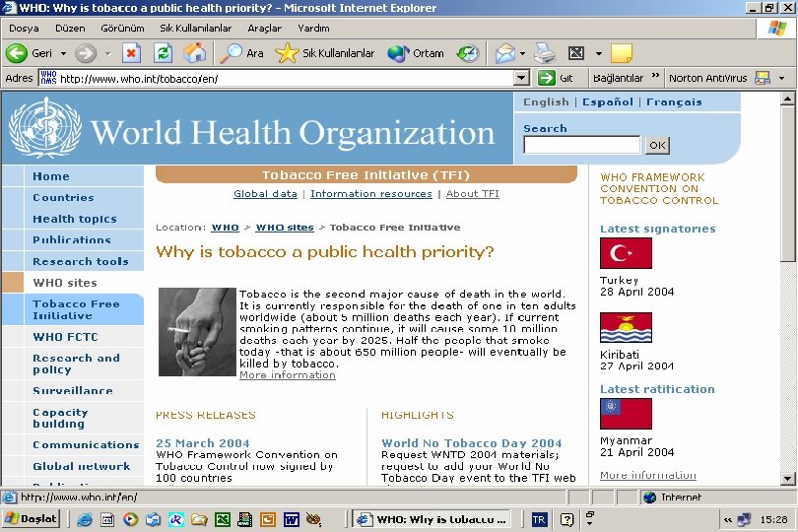Open Sık Kullanılanlar favorites star

(325, 53)
